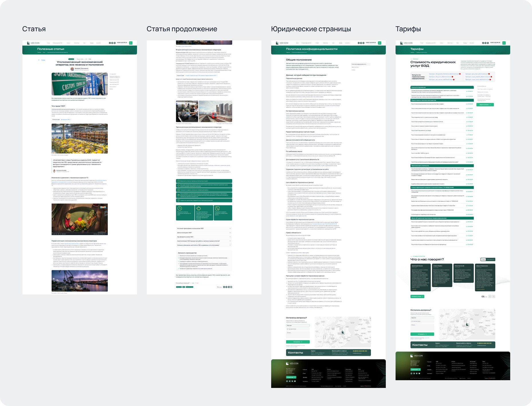Screen dimensions: 532x406
Task: Click clock icon on first green benefit card
Action: coord(180,208)
